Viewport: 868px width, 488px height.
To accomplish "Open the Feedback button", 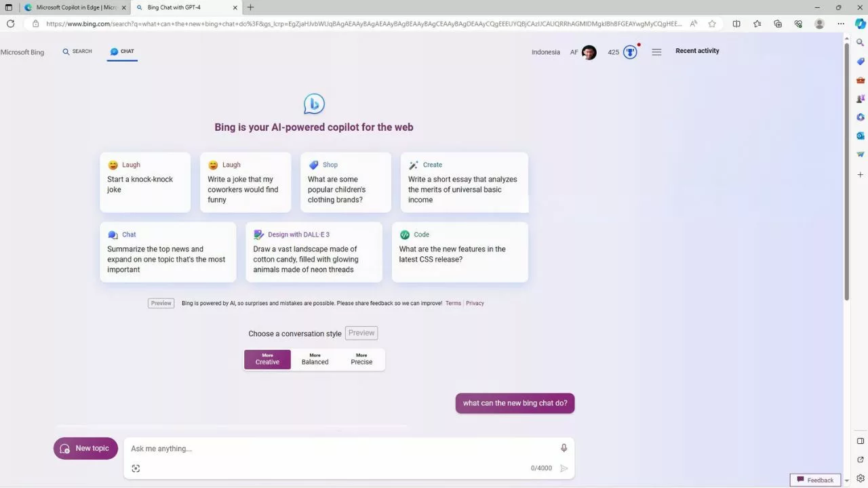I will [815, 480].
